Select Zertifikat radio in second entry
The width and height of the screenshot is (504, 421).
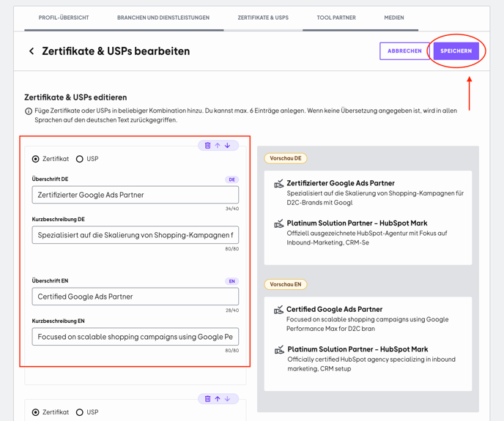(x=36, y=412)
